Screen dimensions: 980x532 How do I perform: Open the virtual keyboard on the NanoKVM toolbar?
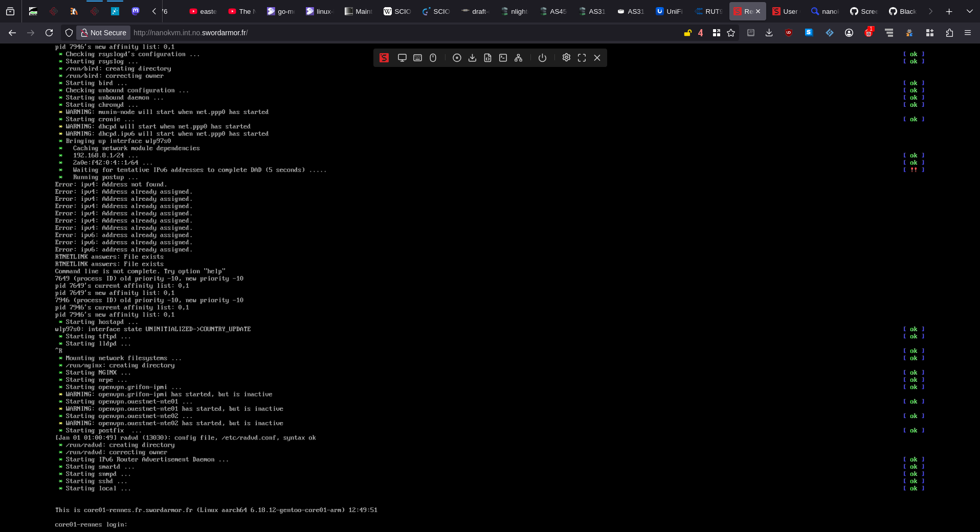click(417, 58)
